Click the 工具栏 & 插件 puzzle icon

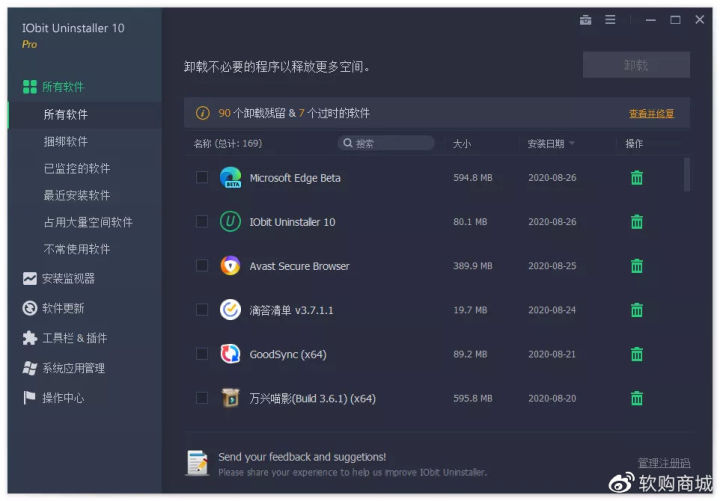click(x=30, y=338)
